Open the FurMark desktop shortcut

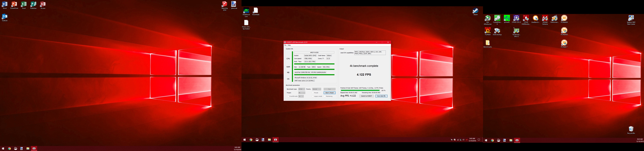coord(488,31)
